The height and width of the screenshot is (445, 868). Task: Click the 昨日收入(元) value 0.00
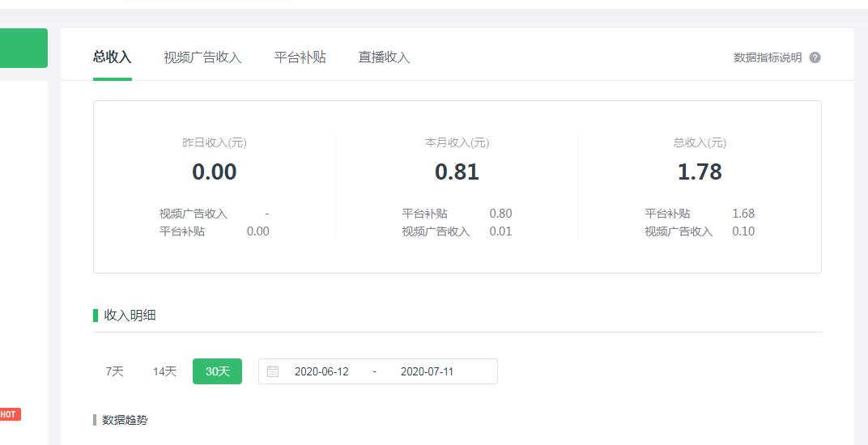click(x=215, y=172)
